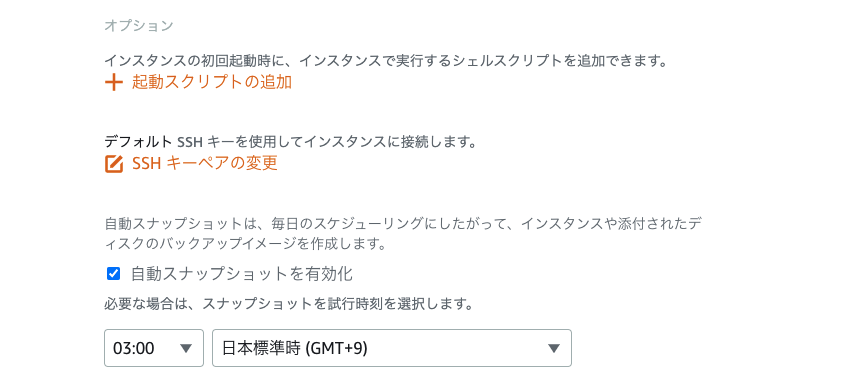Click the pencil edit icon beside SSH キーペアの変更
This screenshot has height=391, width=842.
(114, 164)
